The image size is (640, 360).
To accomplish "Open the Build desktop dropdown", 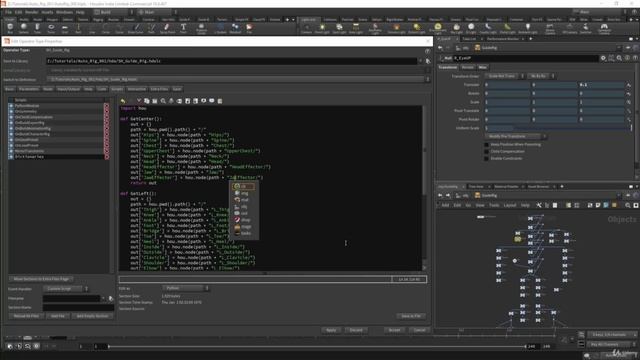I will pos(113,12).
